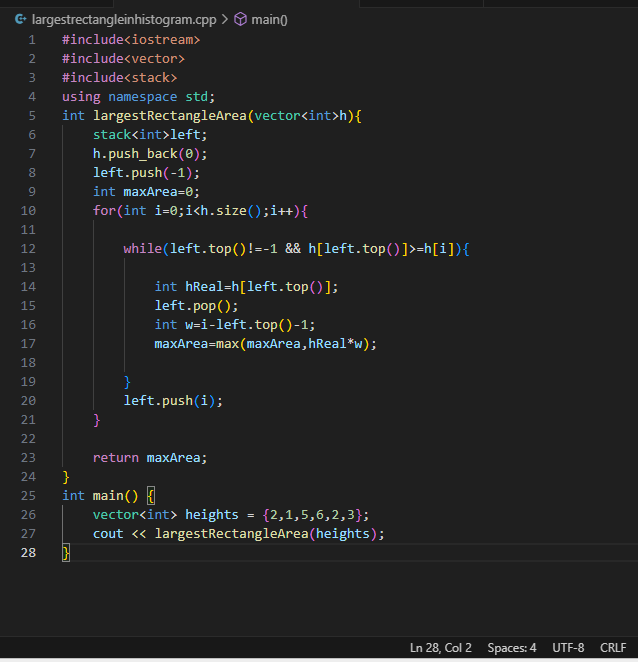This screenshot has height=662, width=638.
Task: Click the main() symbol cube icon
Action: (x=240, y=19)
